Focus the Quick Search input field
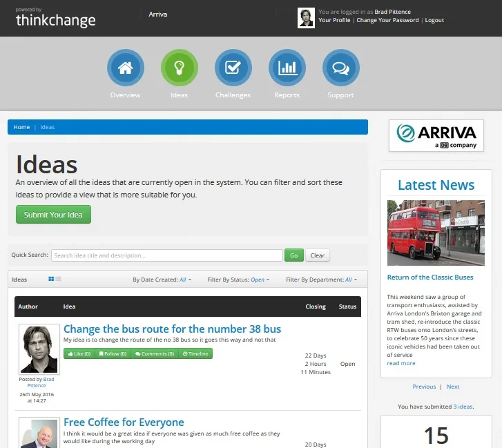Screen dimensions: 502x448 (167, 255)
